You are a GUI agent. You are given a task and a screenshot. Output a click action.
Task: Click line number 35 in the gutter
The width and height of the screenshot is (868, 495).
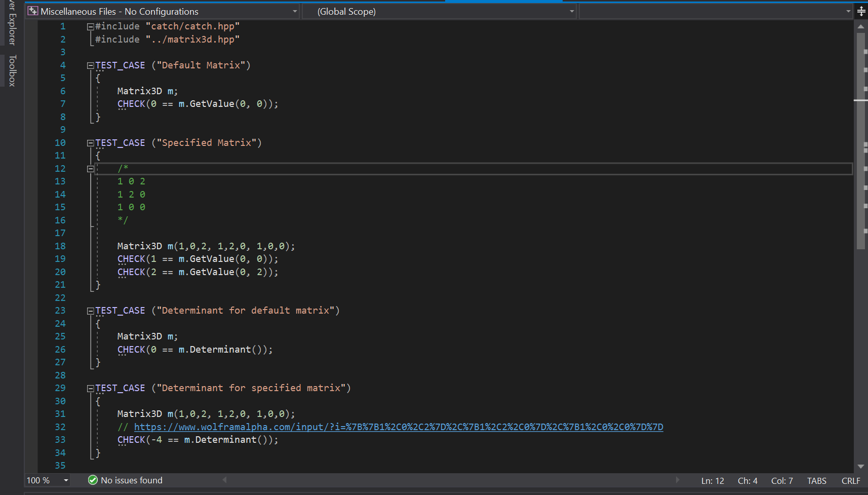tap(60, 466)
